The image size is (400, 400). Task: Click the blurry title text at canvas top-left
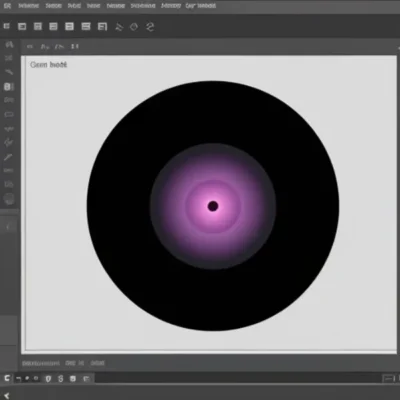[48, 65]
